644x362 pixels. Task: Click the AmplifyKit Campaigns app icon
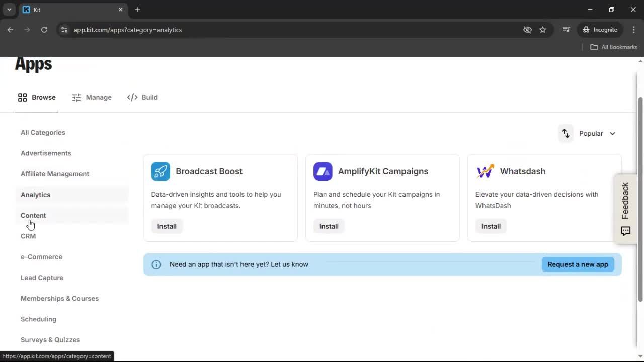pyautogui.click(x=323, y=171)
